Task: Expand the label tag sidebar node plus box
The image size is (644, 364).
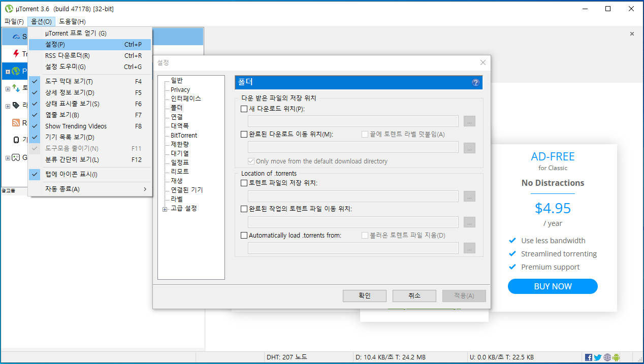Action: click(8, 106)
